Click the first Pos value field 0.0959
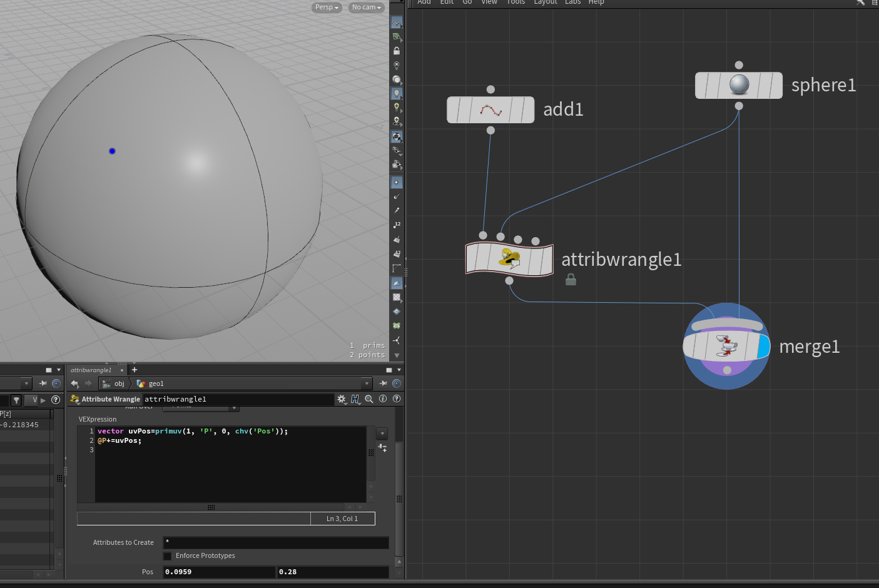This screenshot has height=588, width=879. pyautogui.click(x=218, y=572)
